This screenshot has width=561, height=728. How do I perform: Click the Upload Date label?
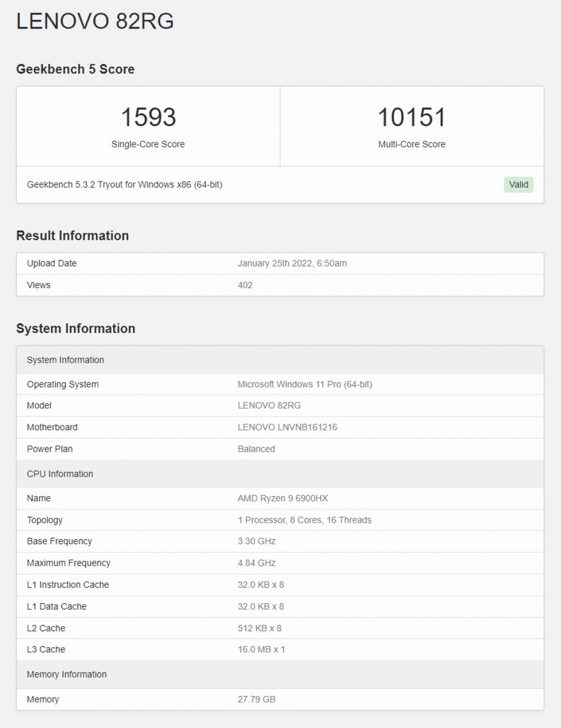tap(52, 263)
